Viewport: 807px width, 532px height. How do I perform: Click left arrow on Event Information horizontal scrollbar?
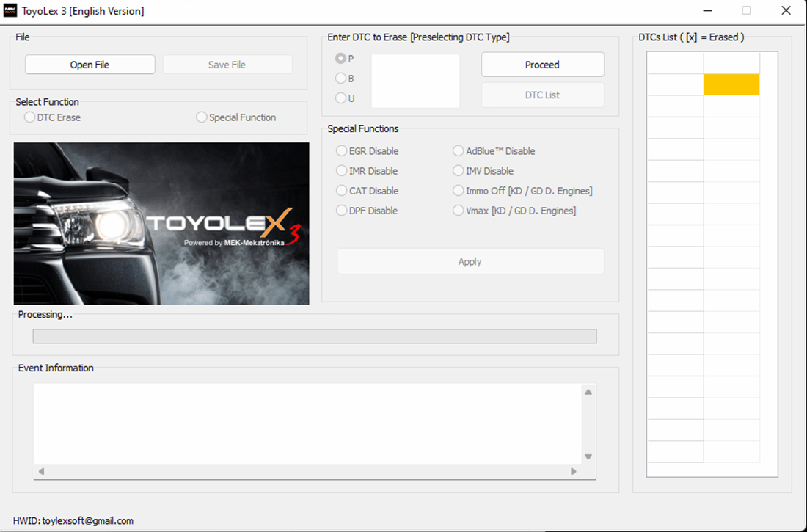coord(41,472)
